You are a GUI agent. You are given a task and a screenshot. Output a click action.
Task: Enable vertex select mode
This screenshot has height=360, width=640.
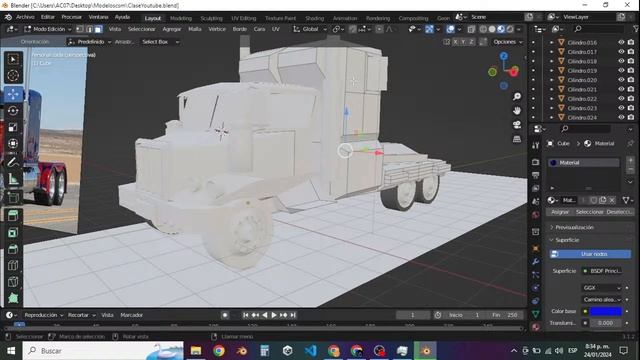tap(80, 29)
